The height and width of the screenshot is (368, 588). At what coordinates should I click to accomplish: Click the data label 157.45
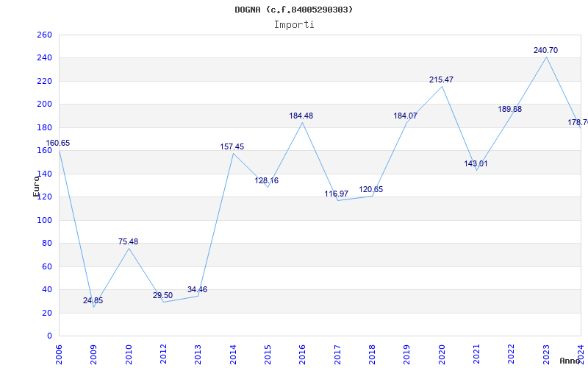point(232,146)
